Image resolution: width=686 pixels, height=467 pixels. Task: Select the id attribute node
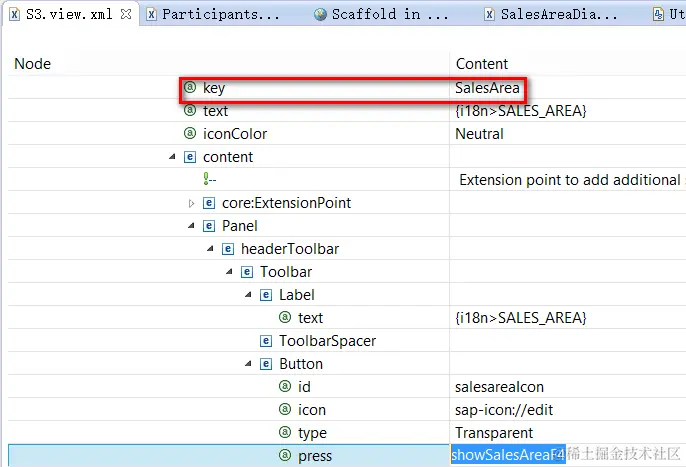[x=304, y=387]
